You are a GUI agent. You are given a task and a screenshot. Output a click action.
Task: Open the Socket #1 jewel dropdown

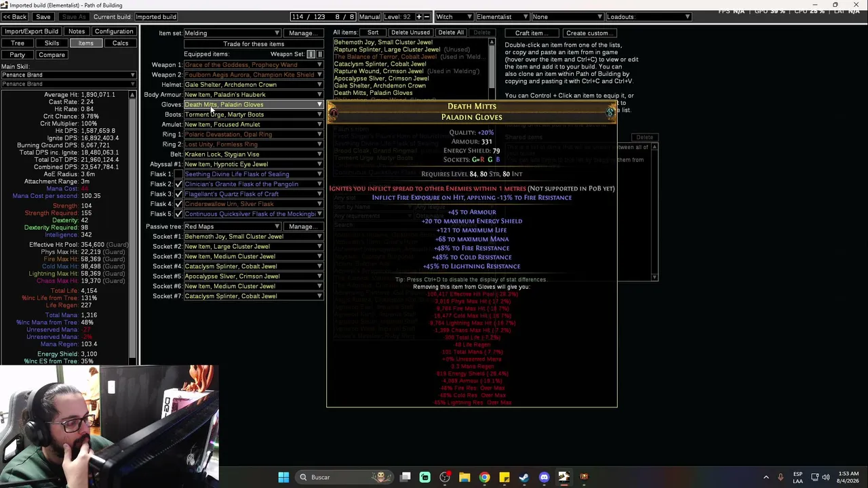click(254, 237)
